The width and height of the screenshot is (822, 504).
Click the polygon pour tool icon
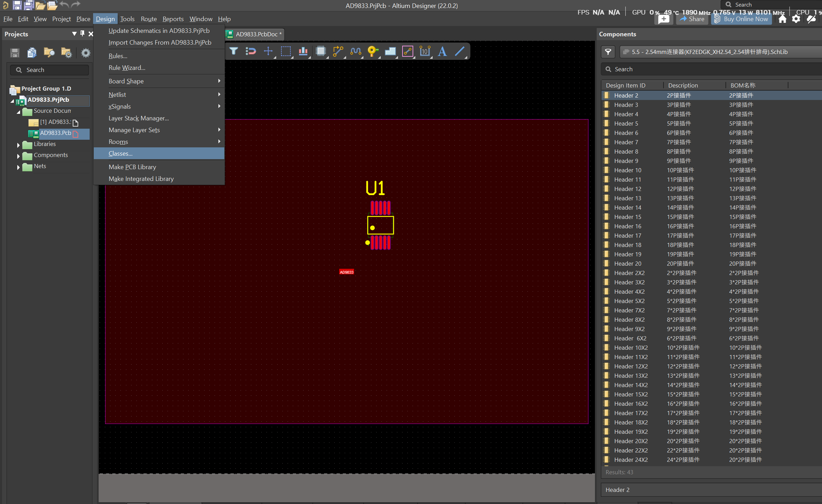pyautogui.click(x=390, y=52)
